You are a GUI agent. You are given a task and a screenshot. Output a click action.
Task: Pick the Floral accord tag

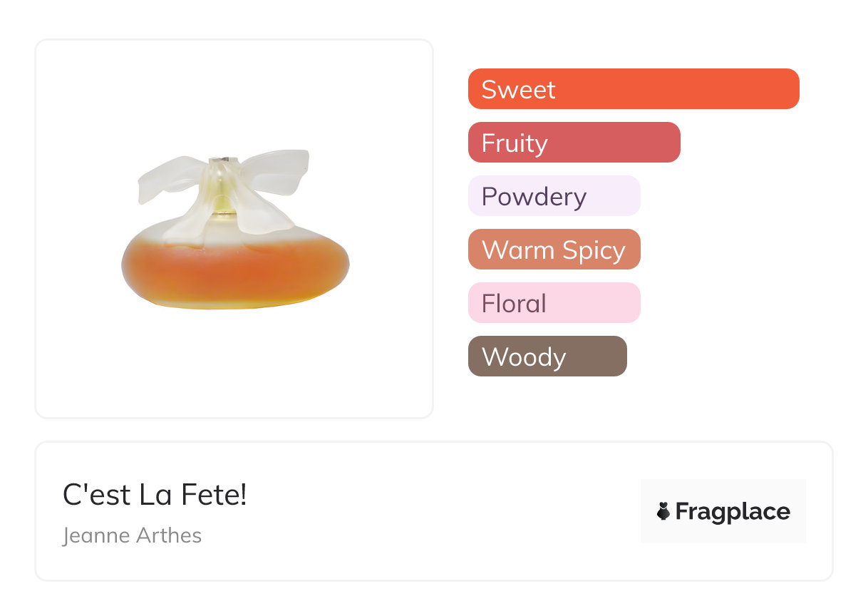click(554, 303)
